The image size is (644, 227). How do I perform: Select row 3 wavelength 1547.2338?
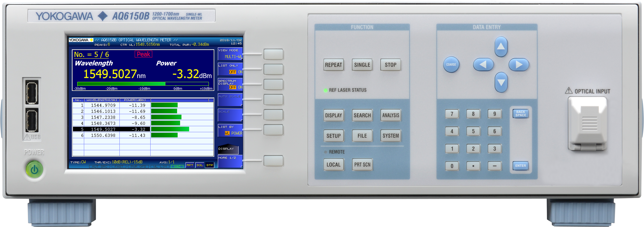click(x=103, y=117)
